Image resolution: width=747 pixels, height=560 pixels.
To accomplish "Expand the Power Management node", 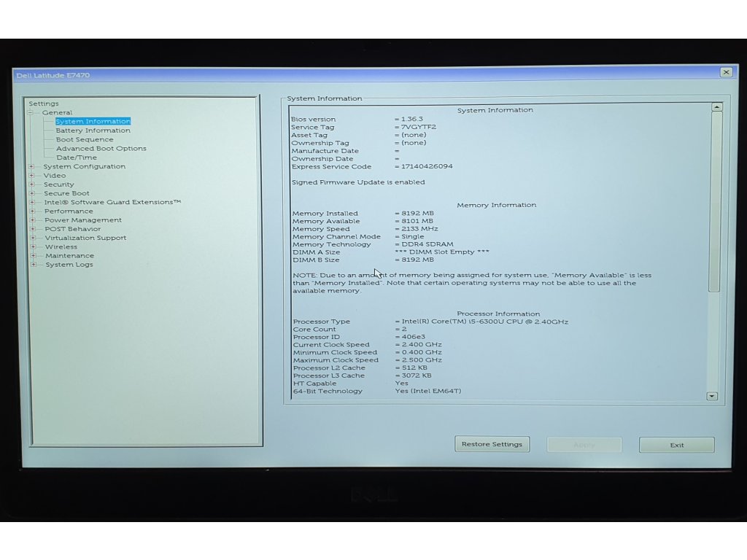I will click(32, 220).
